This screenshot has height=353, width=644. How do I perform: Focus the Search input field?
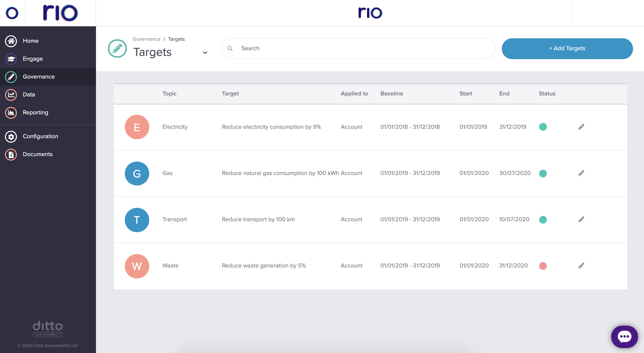click(x=358, y=48)
